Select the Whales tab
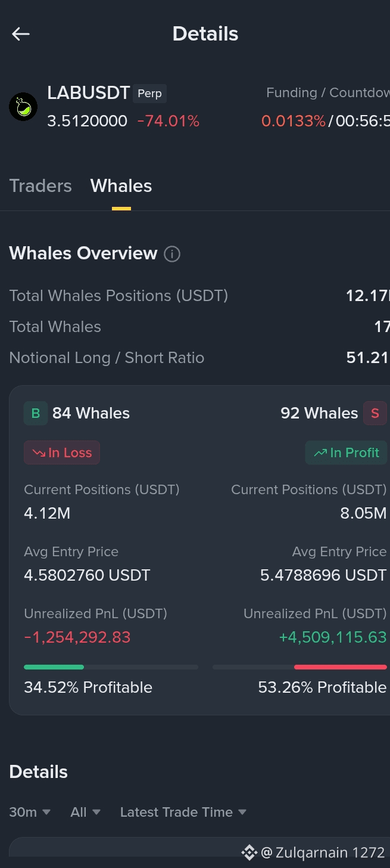 pos(121,186)
